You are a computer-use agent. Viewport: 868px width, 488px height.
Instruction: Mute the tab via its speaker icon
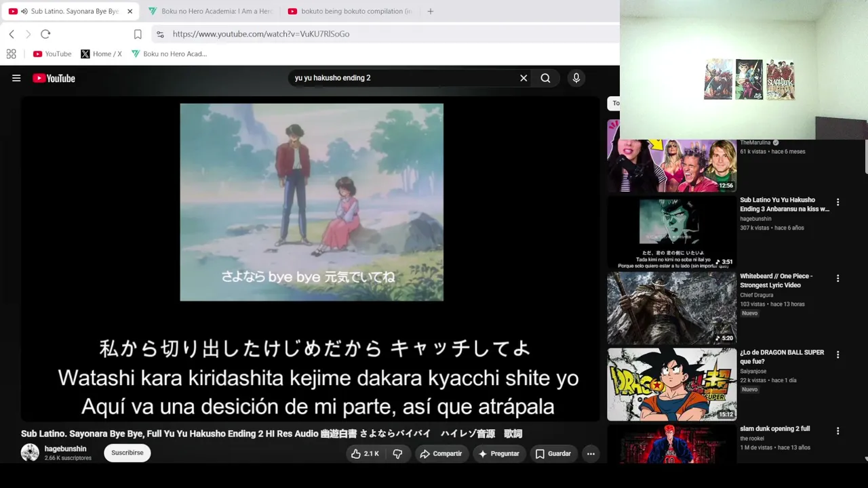point(24,12)
